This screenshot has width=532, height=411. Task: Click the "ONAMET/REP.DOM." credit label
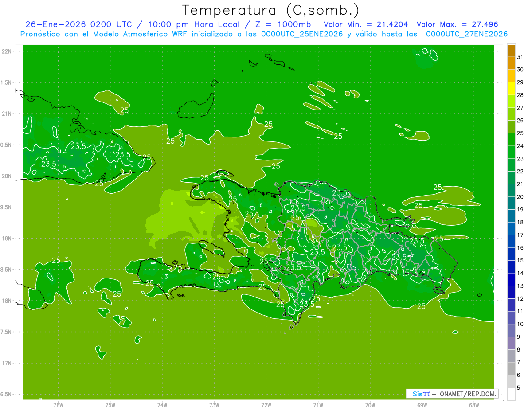tap(468, 394)
